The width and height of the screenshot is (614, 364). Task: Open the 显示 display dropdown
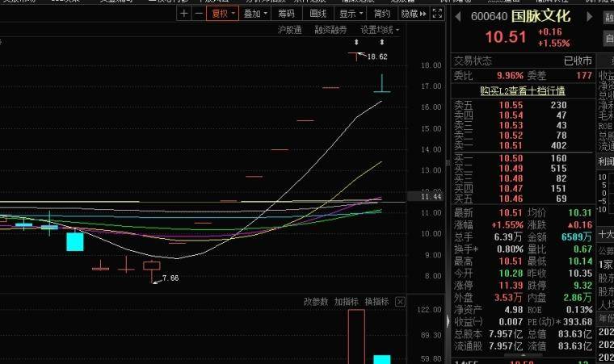pos(351,14)
